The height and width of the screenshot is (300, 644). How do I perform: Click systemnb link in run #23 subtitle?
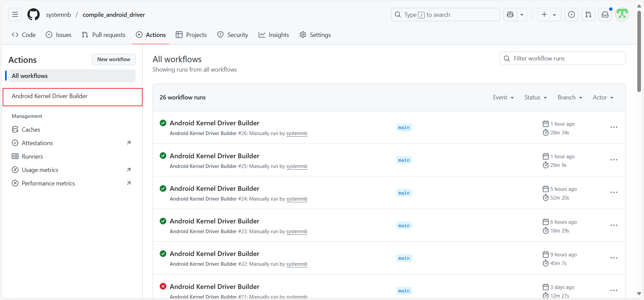[297, 231]
